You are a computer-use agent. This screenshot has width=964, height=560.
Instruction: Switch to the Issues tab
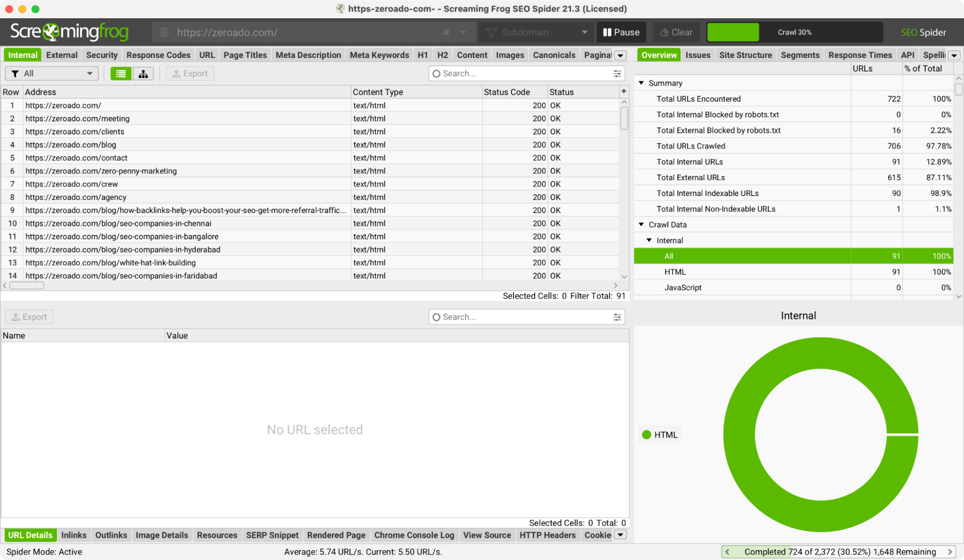(x=698, y=55)
